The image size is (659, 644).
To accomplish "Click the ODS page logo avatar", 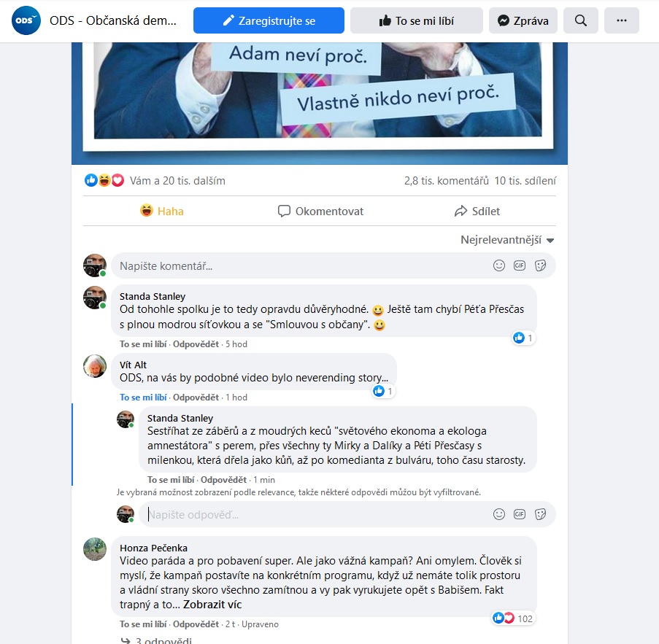I will 26,20.
